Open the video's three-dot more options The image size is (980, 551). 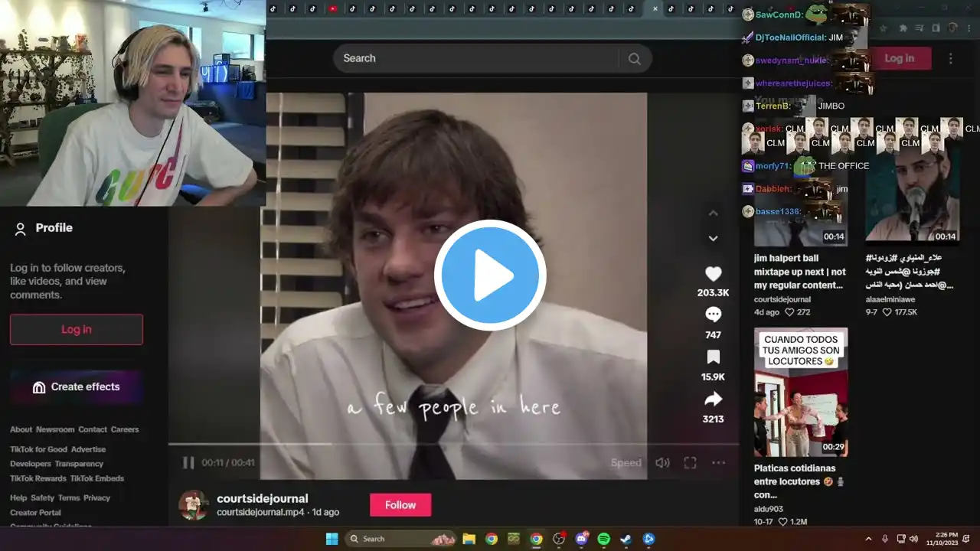(718, 462)
